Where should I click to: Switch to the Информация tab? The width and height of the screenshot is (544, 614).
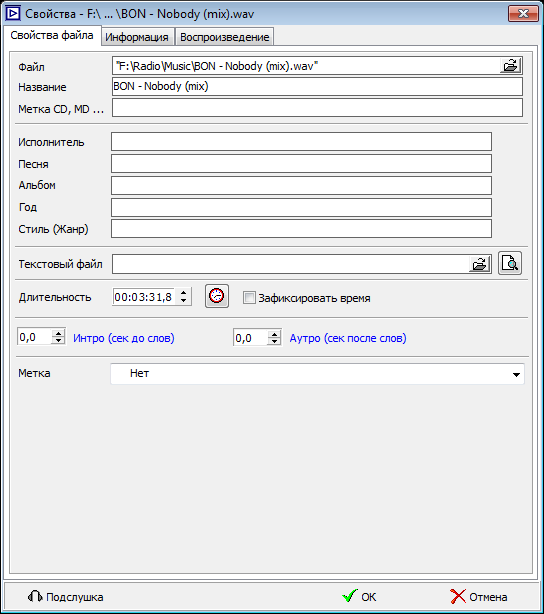pos(137,37)
